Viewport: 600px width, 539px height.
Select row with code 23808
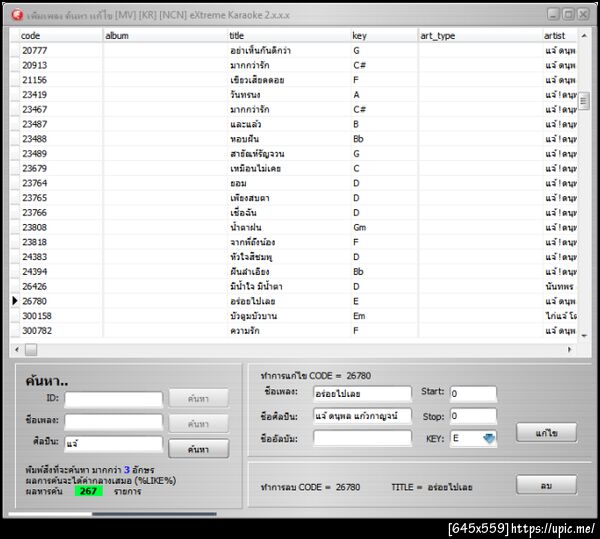point(293,228)
